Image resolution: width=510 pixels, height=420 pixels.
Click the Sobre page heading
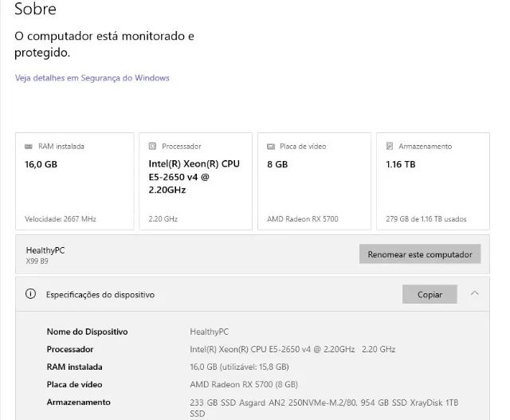[x=36, y=10]
